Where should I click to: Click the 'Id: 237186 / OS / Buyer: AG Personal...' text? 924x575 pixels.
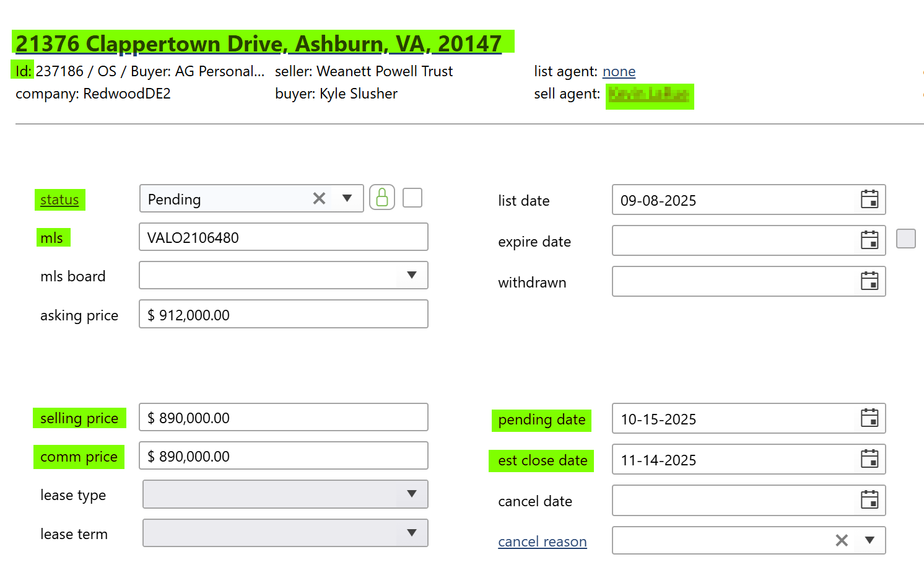coord(140,71)
